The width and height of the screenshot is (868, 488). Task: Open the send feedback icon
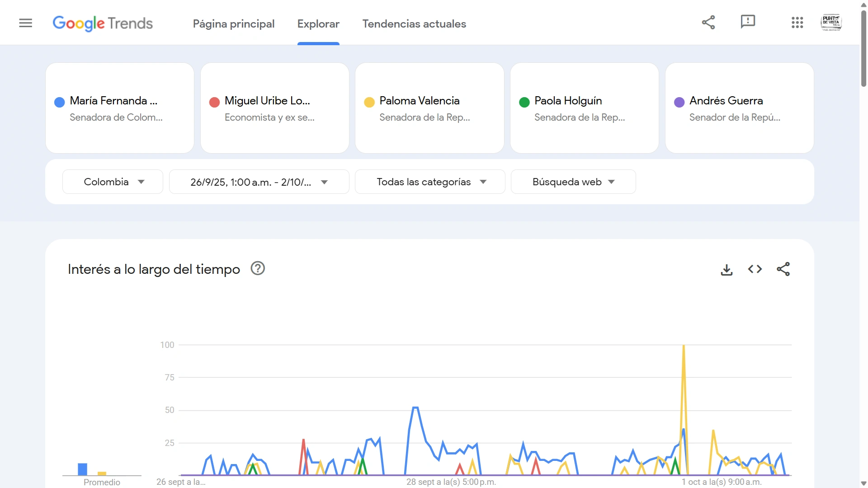748,22
